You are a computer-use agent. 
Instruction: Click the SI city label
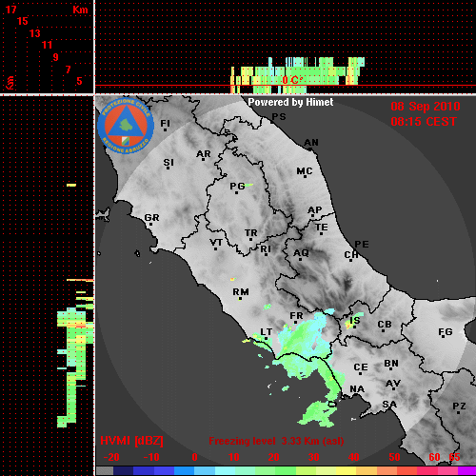(x=169, y=163)
